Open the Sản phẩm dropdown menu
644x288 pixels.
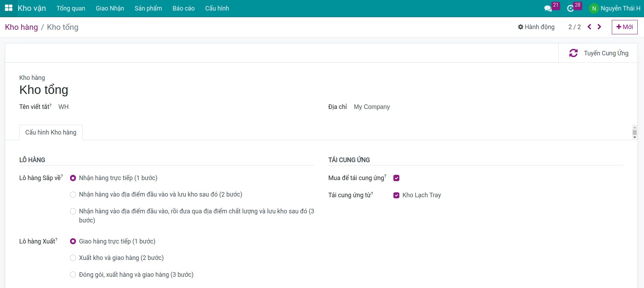coord(148,8)
